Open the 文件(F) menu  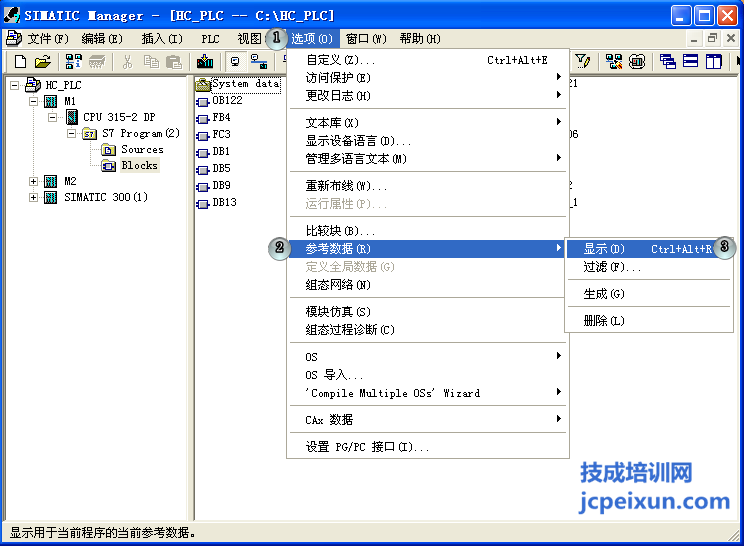click(47, 38)
